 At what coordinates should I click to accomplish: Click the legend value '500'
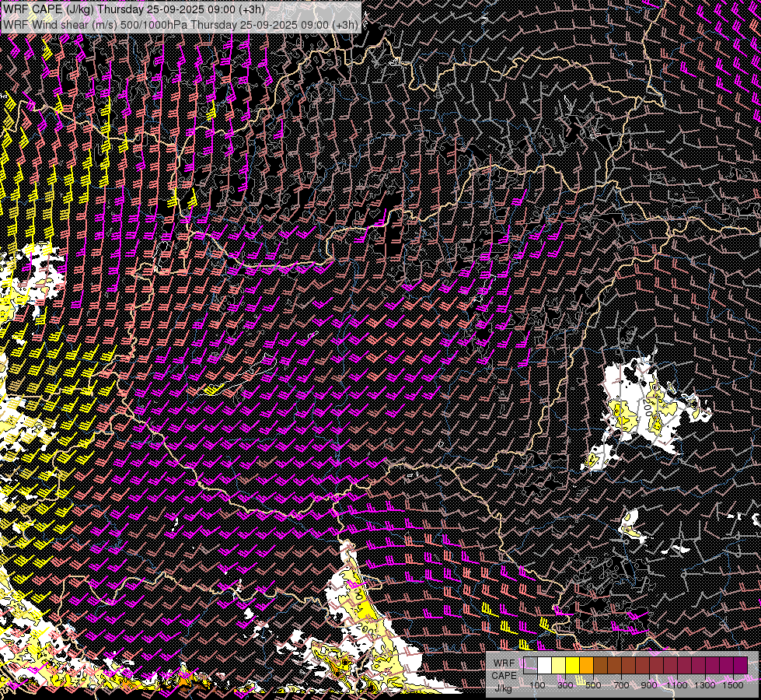pyautogui.click(x=593, y=685)
